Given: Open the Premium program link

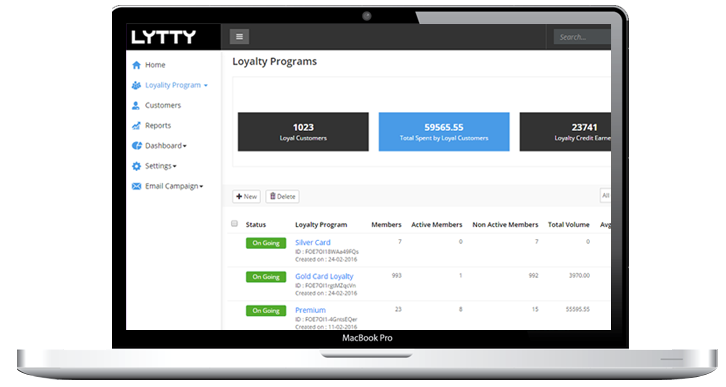Looking at the screenshot, I should [310, 310].
